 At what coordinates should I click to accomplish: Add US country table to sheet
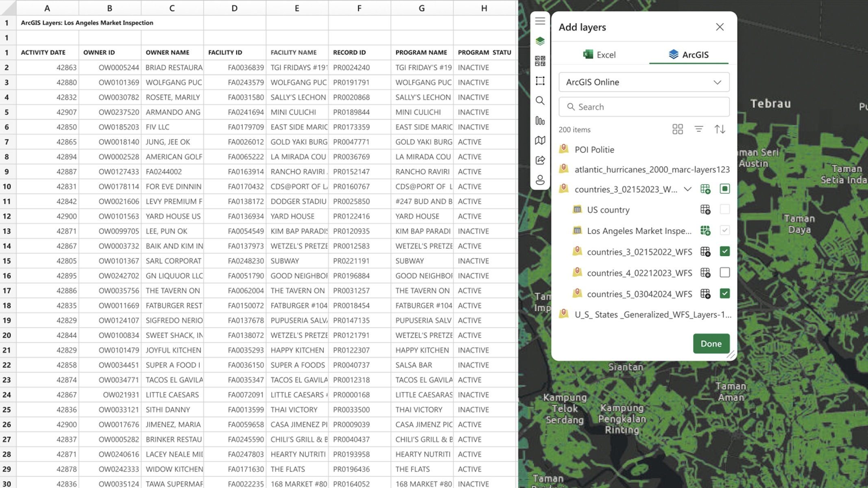pos(705,210)
